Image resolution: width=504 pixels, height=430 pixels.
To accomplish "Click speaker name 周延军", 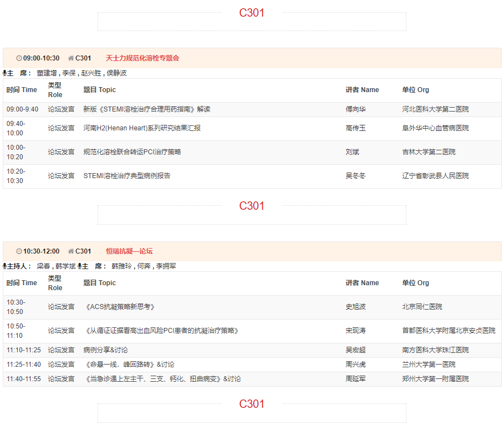I will pyautogui.click(x=355, y=379).
